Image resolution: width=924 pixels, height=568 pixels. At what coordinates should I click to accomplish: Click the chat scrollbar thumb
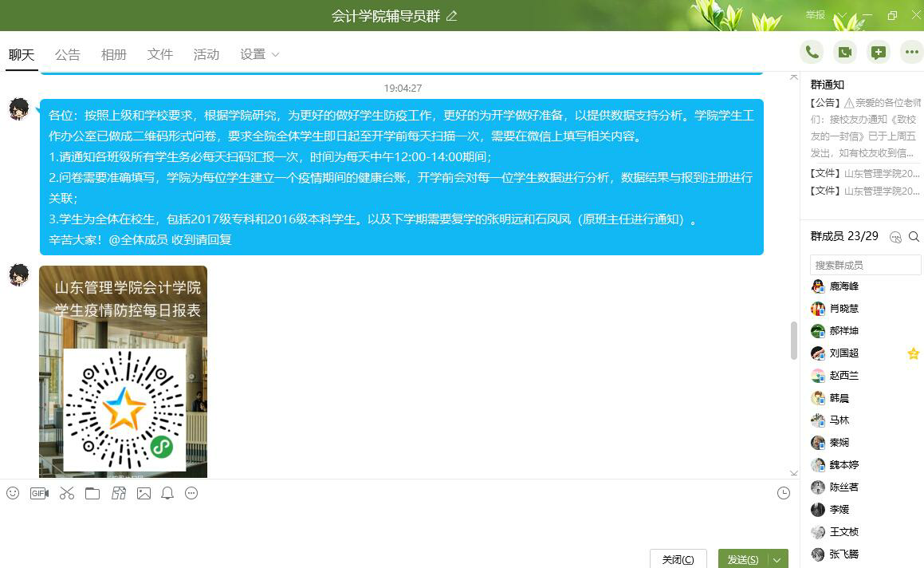[794, 341]
